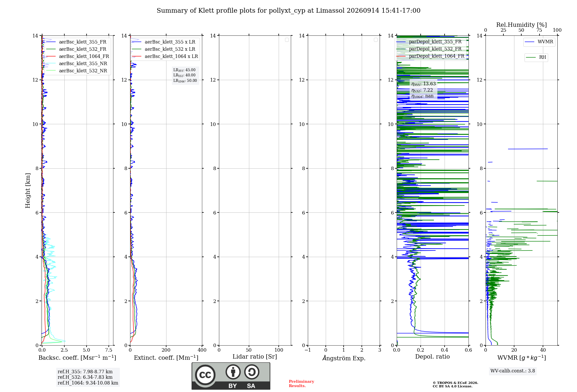Viewport: 577px width, 392px height.
Task: Click the RH legend entry
Action: pyautogui.click(x=536, y=57)
